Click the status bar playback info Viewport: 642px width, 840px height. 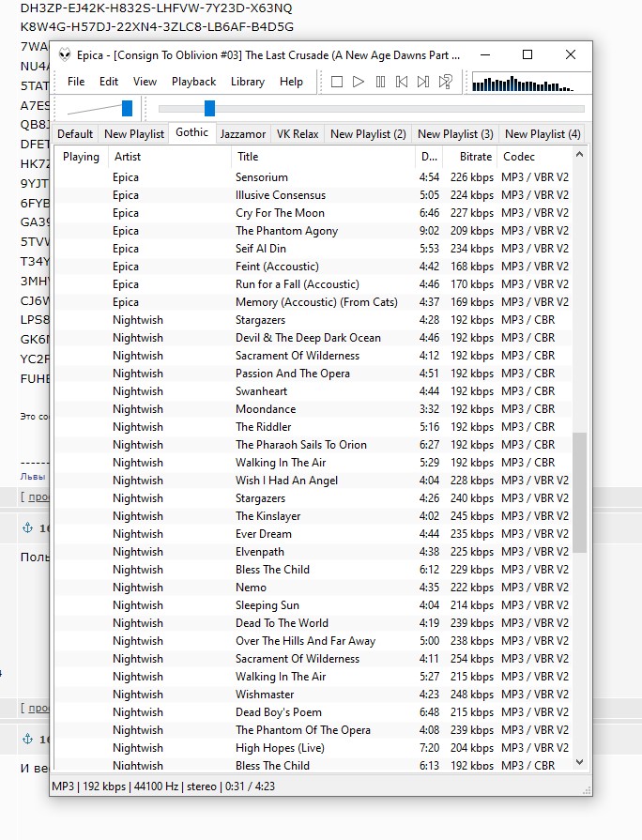(163, 786)
